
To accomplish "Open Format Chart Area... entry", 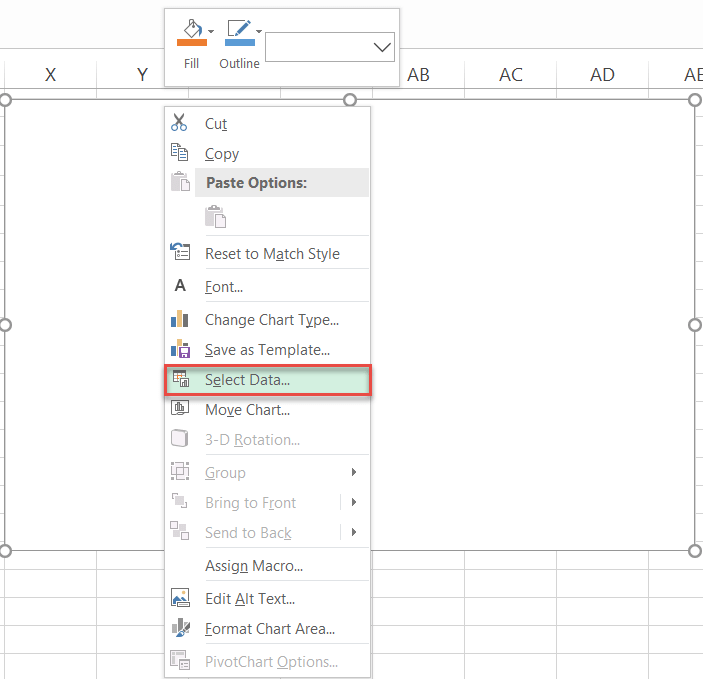I will pyautogui.click(x=267, y=628).
